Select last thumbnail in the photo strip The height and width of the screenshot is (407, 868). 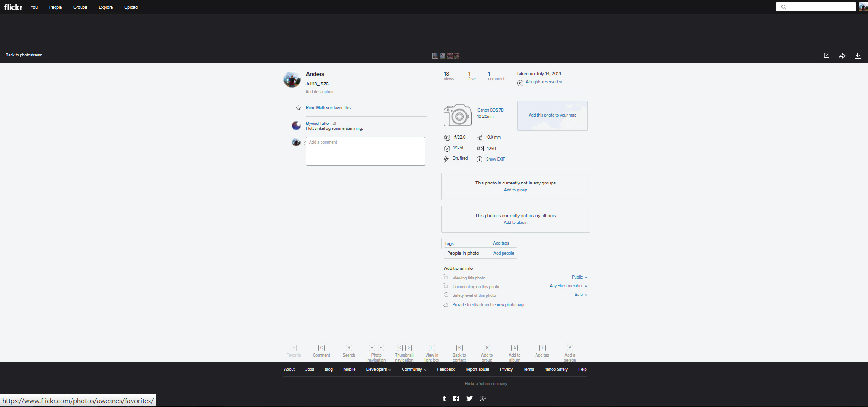point(457,56)
